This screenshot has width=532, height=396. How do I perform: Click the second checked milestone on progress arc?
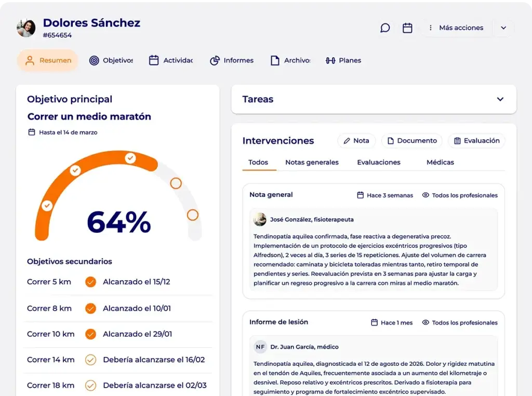[75, 170]
